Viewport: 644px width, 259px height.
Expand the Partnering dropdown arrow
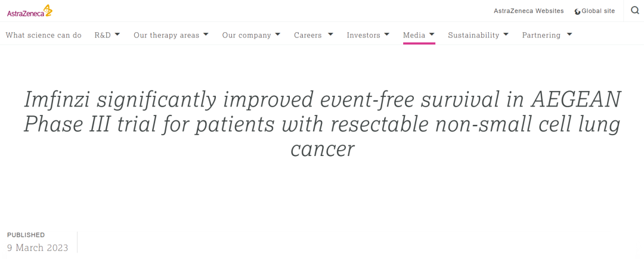(569, 35)
